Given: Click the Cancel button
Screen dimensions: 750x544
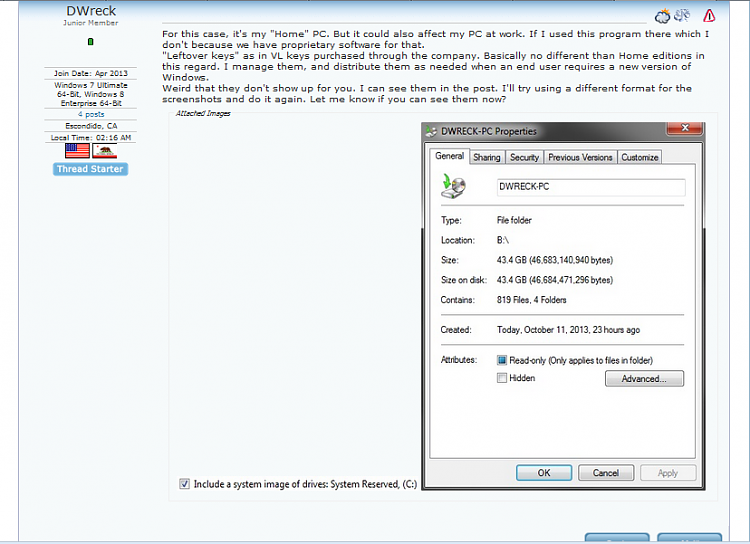Looking at the screenshot, I should click(606, 473).
